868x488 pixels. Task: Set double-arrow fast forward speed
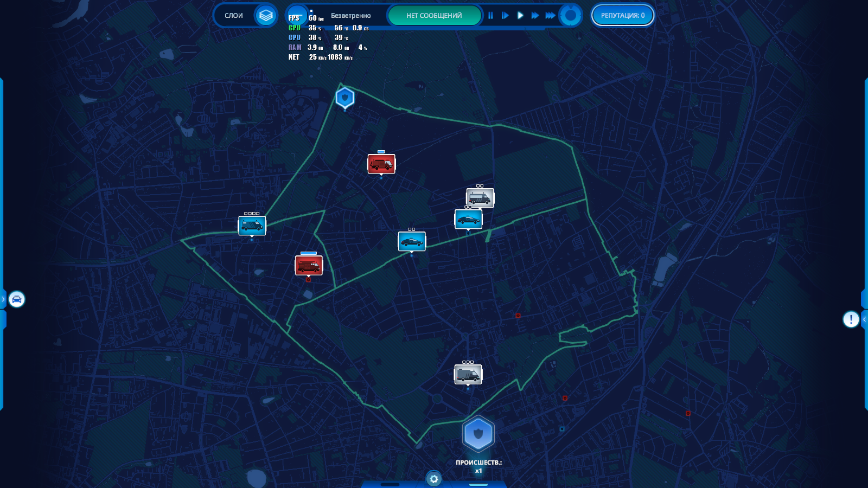535,16
